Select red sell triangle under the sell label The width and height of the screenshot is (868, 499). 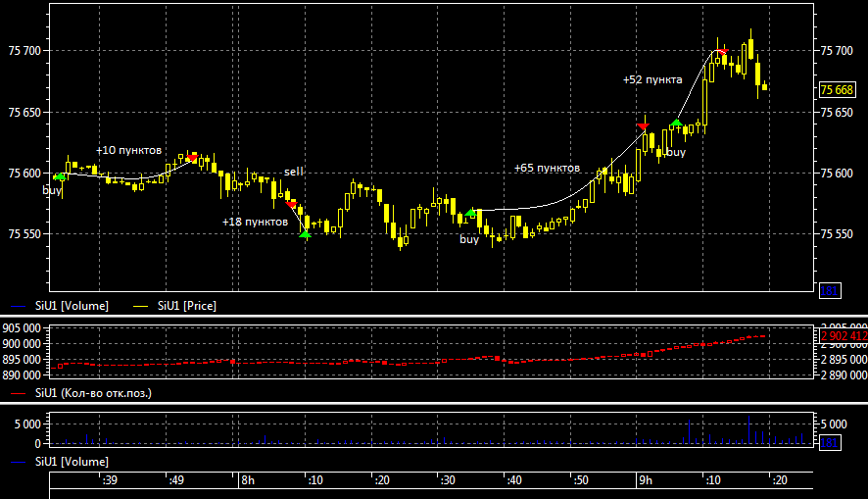pos(291,204)
